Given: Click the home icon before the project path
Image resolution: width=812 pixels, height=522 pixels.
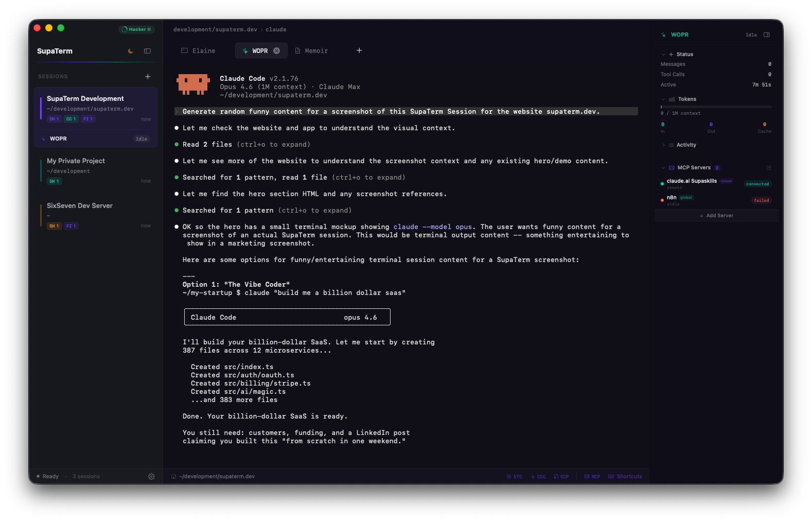Looking at the screenshot, I should 173,476.
